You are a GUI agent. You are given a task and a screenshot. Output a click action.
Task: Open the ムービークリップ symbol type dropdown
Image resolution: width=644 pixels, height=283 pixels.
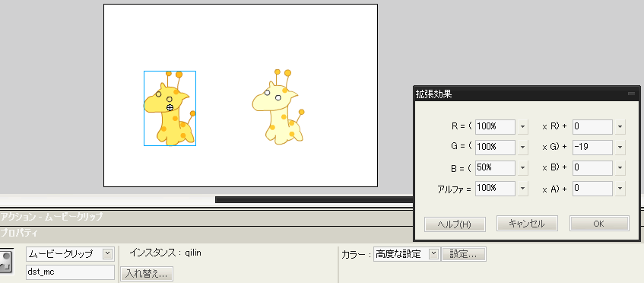[107, 254]
